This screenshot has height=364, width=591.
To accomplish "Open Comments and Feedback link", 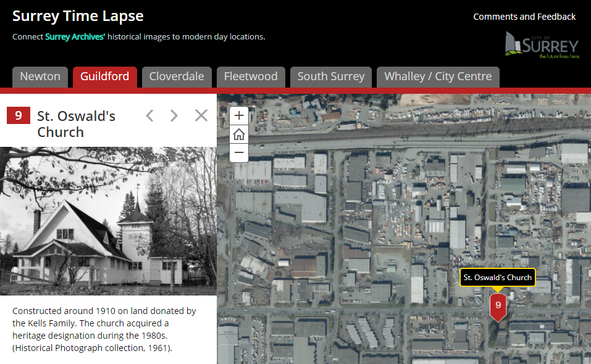I will pos(524,17).
